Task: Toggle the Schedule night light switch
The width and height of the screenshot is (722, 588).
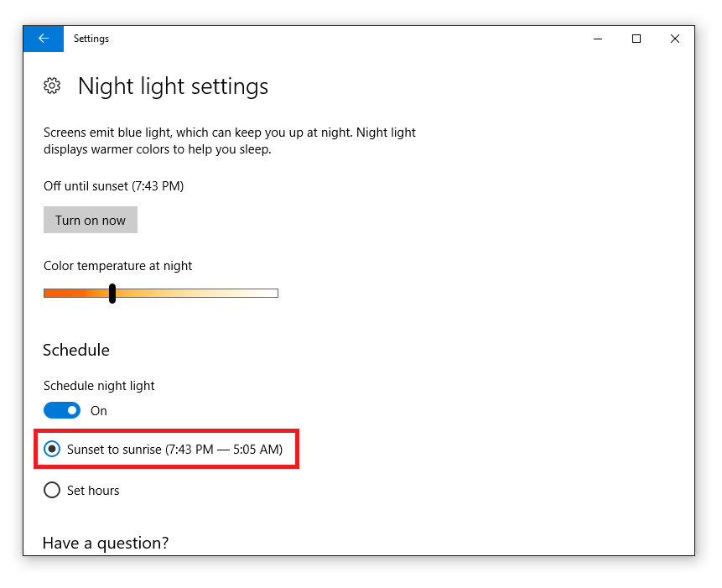Action: point(62,410)
